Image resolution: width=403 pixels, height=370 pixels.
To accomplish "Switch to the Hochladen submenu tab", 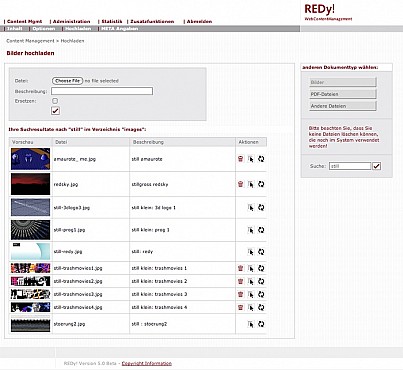I will (x=78, y=29).
